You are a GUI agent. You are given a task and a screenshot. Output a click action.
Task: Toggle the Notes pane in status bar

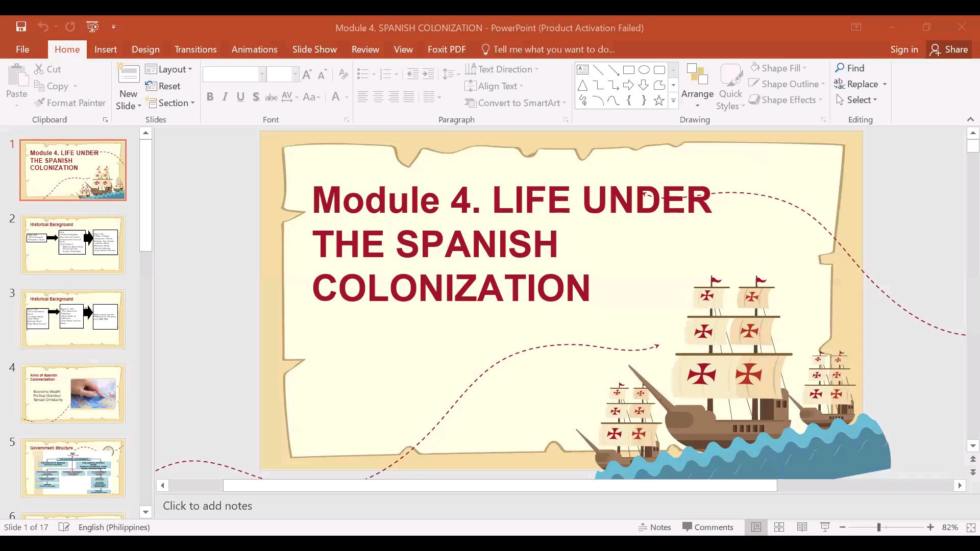(654, 527)
